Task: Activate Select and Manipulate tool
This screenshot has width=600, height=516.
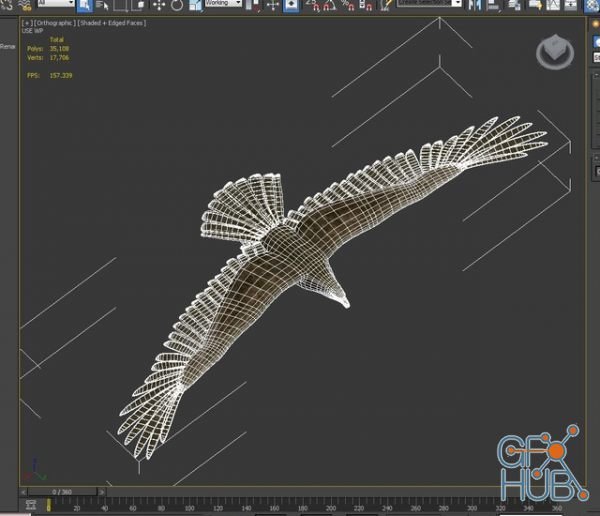Action: [272, 5]
